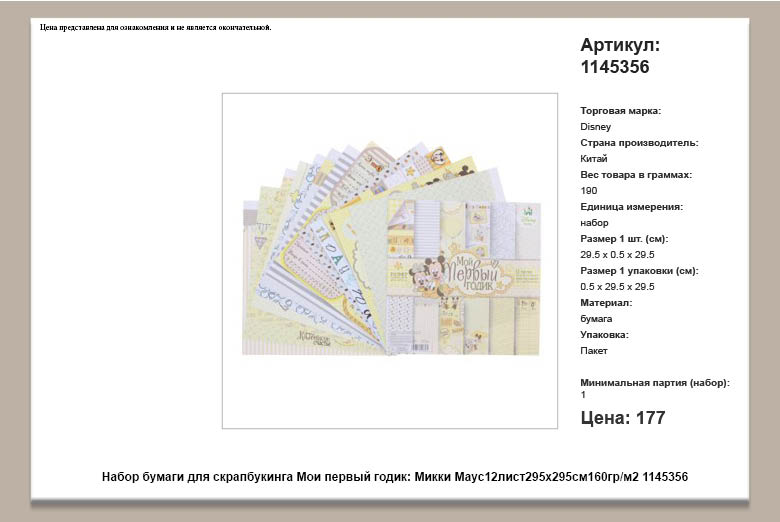Click the price 'Цена: 177'
This screenshot has height=522, width=780.
point(623,418)
